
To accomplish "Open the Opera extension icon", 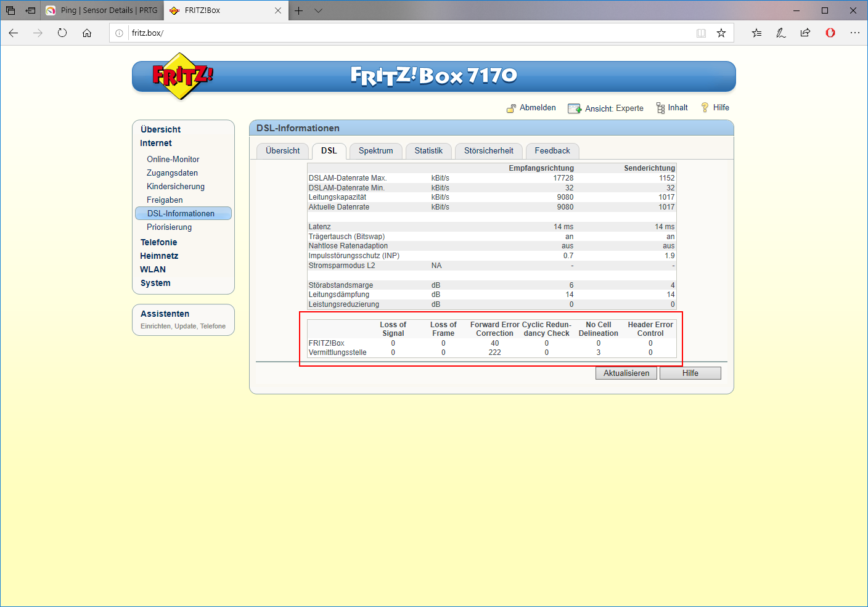I will [x=830, y=33].
